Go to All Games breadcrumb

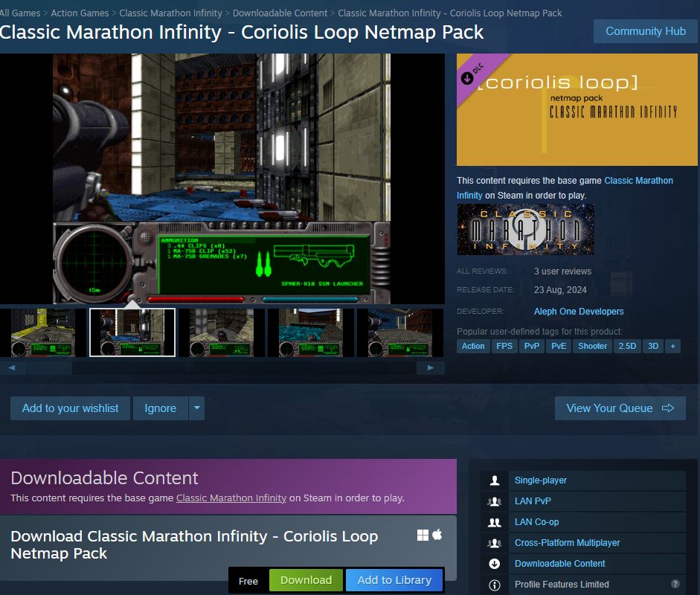pos(20,13)
